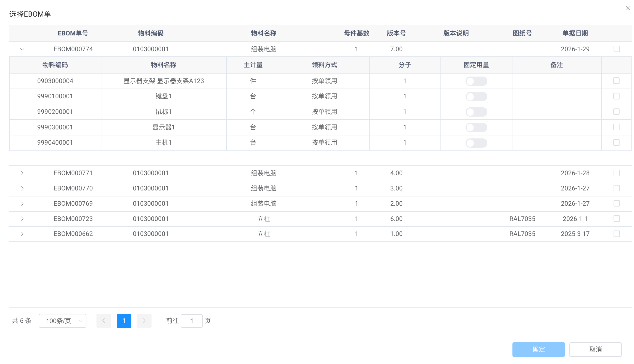Viewport: 634px width, 364px height.
Task: Collapse the EBOM000774 row
Action: 22,49
